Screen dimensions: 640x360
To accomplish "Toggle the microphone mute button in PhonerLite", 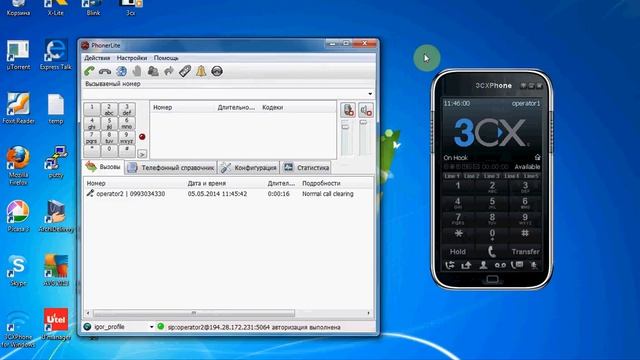I will (x=348, y=110).
